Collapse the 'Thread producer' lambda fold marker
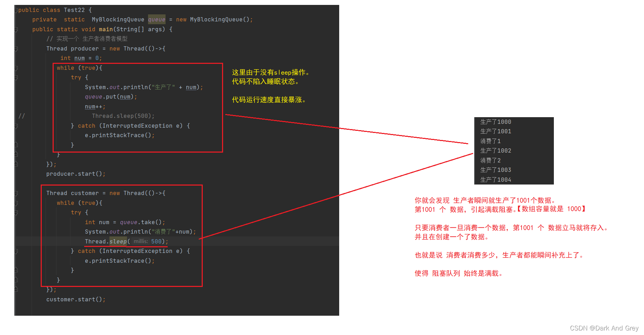 click(x=16, y=49)
